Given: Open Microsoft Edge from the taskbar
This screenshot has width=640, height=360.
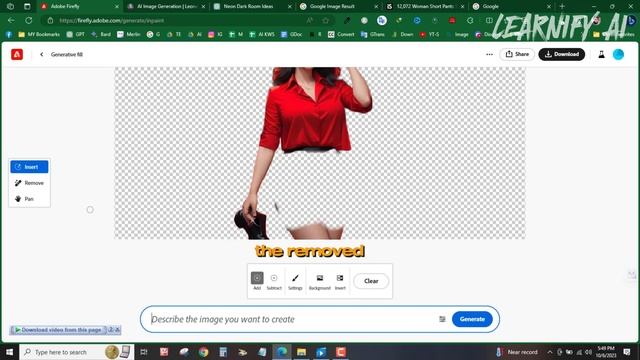Looking at the screenshot, I should pos(282,352).
